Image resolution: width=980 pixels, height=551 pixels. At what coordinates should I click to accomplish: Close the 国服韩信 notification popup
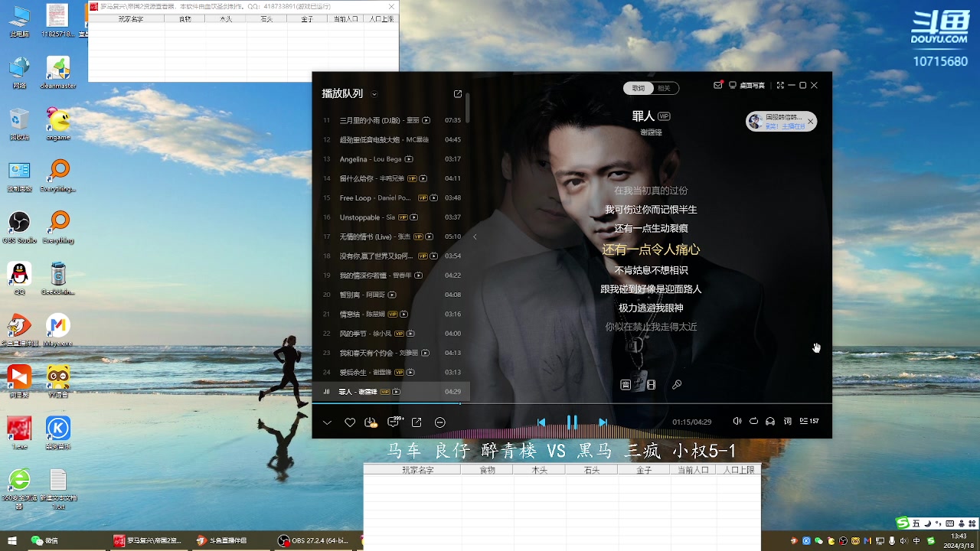coord(810,122)
